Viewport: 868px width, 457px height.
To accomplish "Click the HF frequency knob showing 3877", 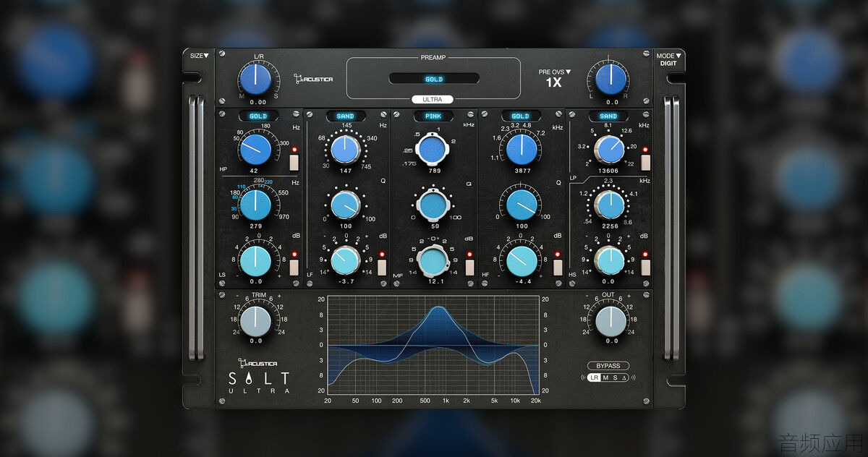I will (522, 150).
